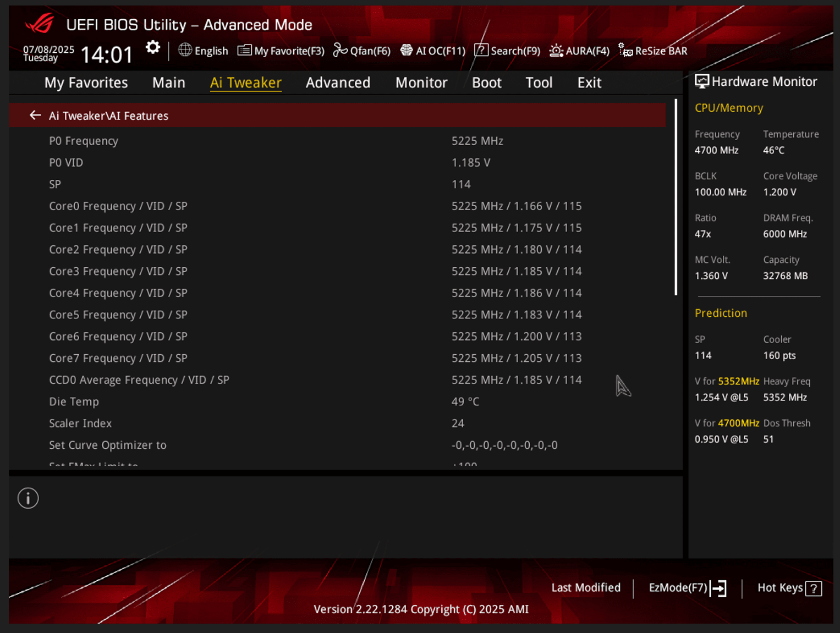
Task: Click the Ai Tweaker\AI Features breadcrumb
Action: click(x=109, y=115)
